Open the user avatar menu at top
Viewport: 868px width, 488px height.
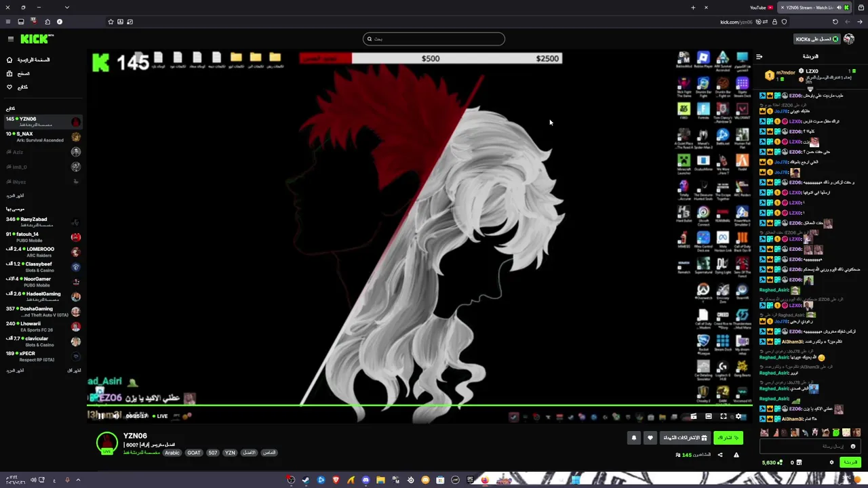click(850, 39)
